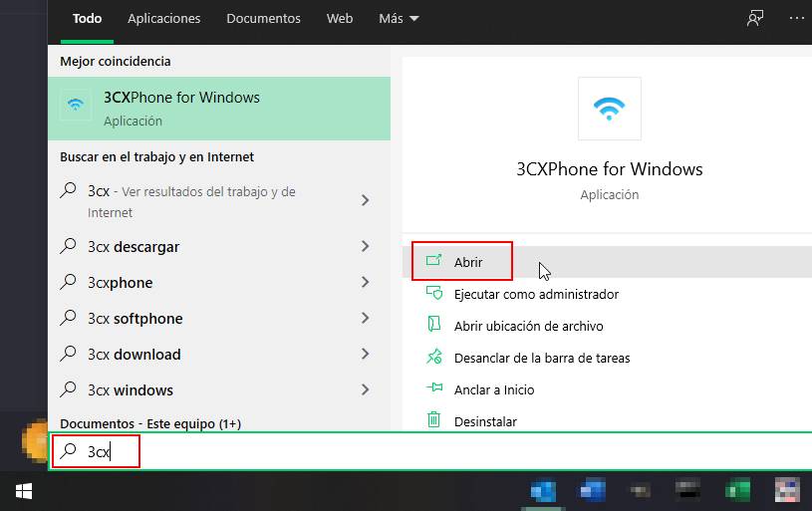Viewport: 812px width, 511px height.
Task: Select the '3cx softphone' search suggestion
Action: [x=219, y=318]
